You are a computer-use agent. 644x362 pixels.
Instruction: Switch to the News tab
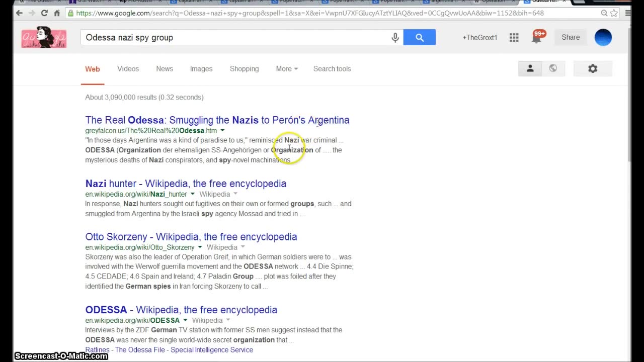click(x=165, y=69)
